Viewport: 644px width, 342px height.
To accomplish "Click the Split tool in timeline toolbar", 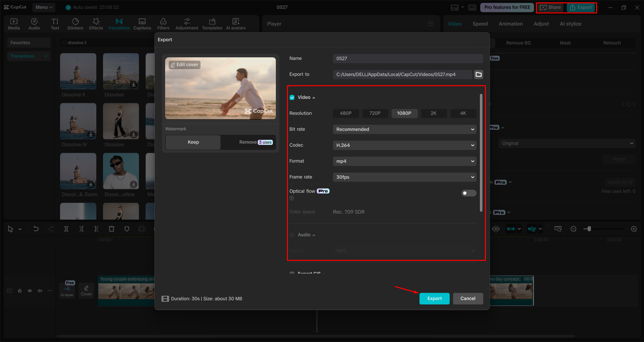I will pos(66,229).
